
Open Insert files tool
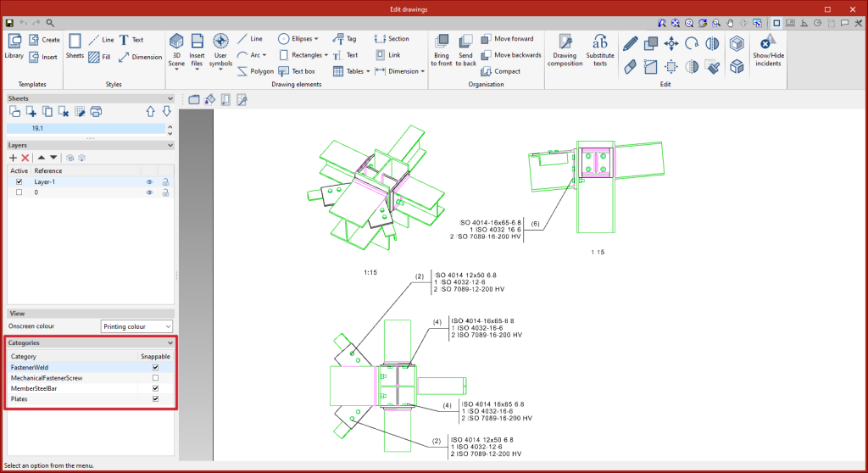pyautogui.click(x=197, y=50)
